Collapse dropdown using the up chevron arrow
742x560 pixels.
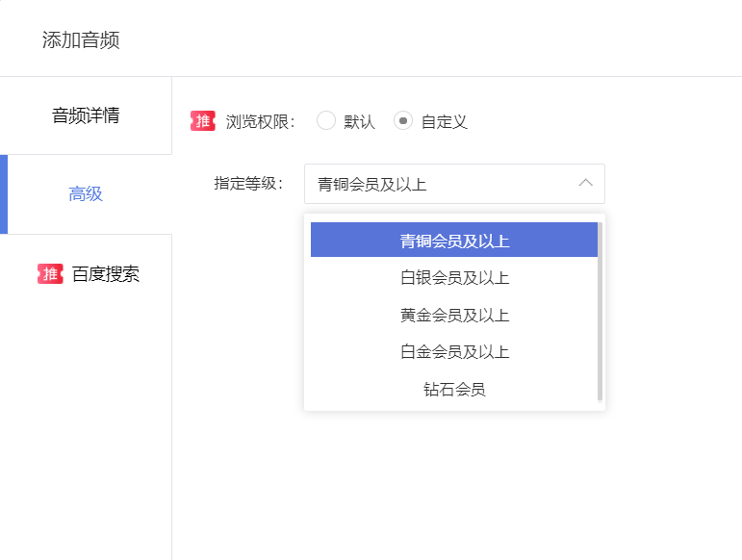pos(585,183)
